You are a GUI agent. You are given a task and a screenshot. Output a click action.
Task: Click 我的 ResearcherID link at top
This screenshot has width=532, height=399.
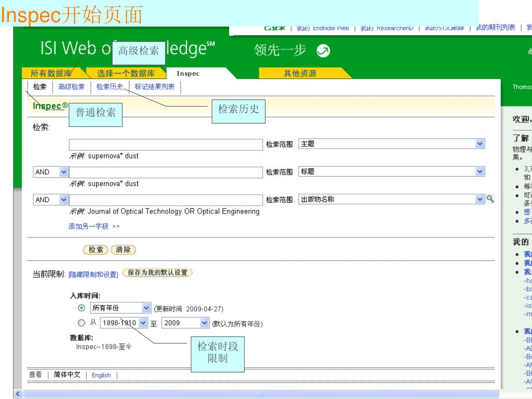coord(387,28)
